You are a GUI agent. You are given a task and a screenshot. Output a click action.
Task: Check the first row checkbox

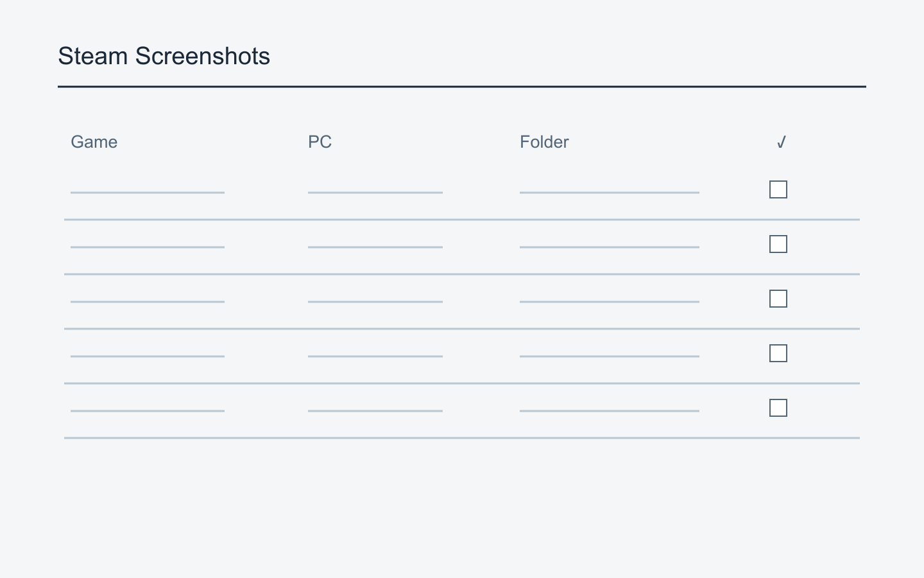[x=778, y=189]
